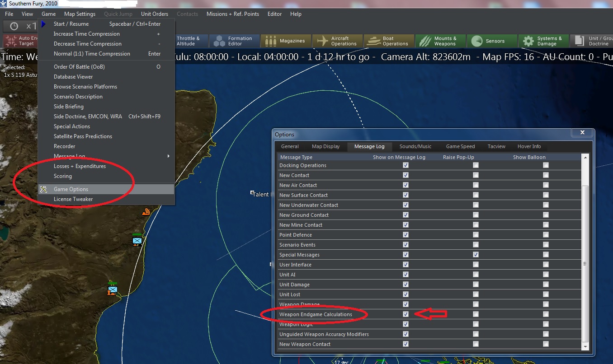Viewport: 613px width, 364px height.
Task: Open the Map Settings menu
Action: pyautogui.click(x=80, y=14)
